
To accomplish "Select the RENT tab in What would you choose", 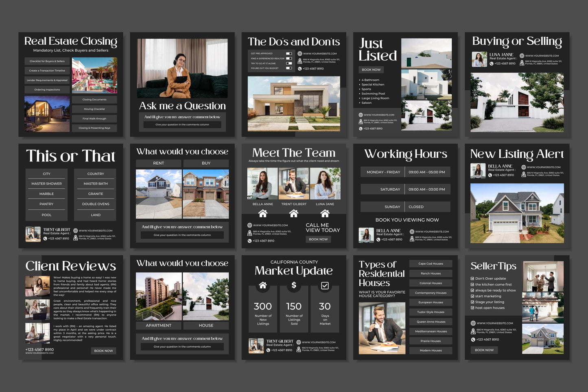I will click(x=159, y=163).
